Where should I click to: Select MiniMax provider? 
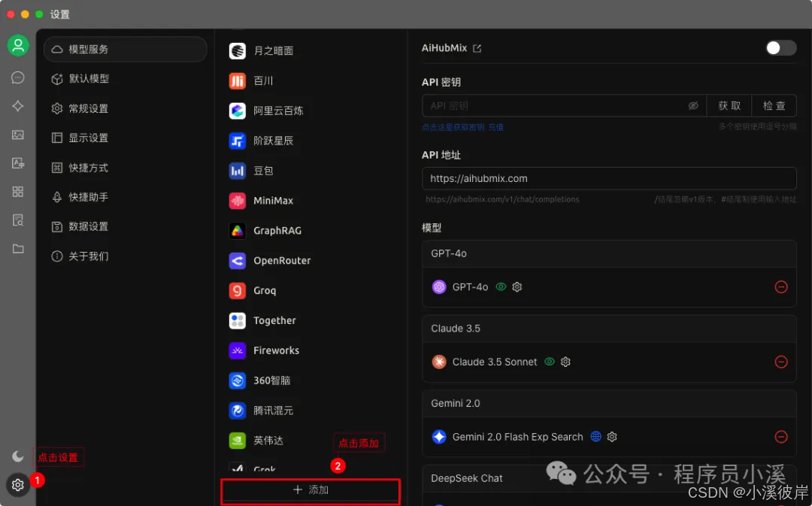[311, 201]
